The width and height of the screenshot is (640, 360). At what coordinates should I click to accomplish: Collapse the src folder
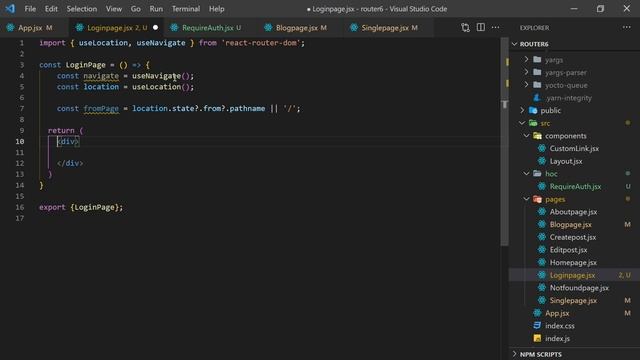pyautogui.click(x=574, y=123)
